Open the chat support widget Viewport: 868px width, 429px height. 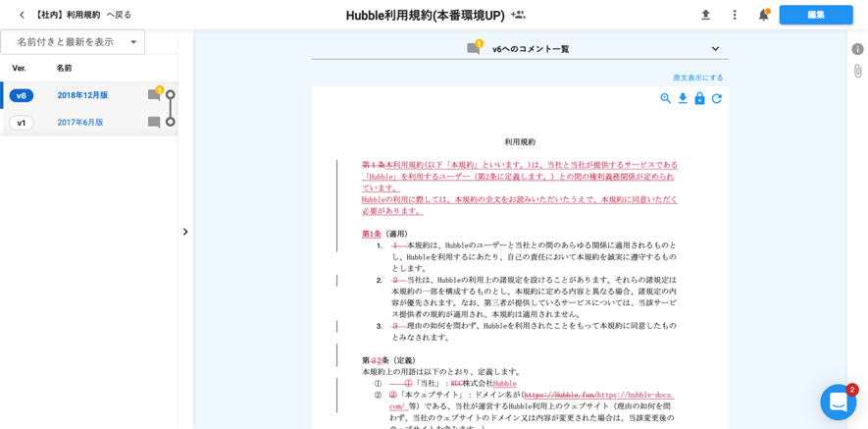[839, 402]
